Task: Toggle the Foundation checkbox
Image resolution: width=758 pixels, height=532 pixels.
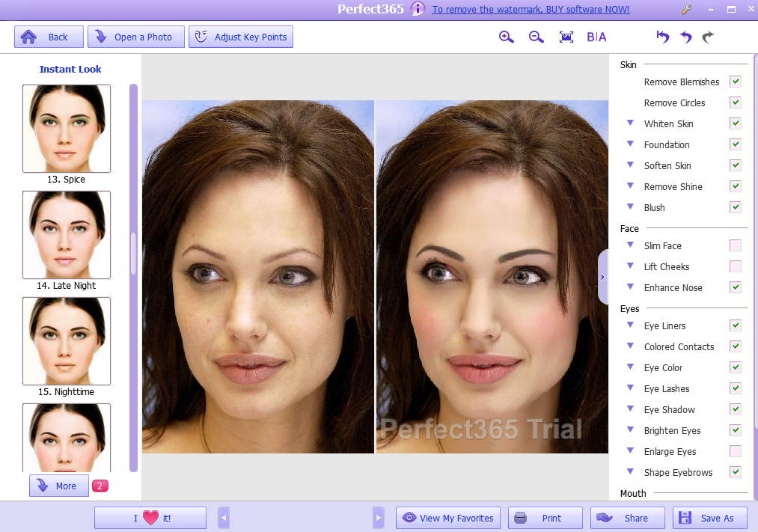Action: 736,144
